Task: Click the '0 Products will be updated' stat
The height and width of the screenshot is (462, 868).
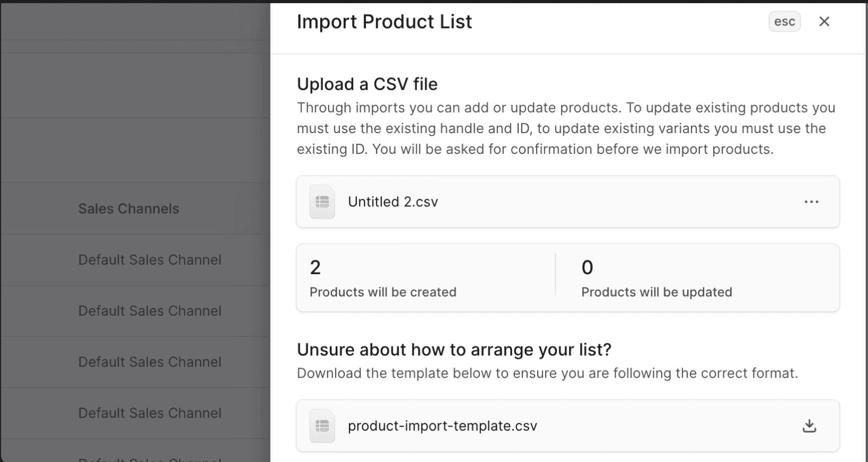Action: click(x=656, y=278)
